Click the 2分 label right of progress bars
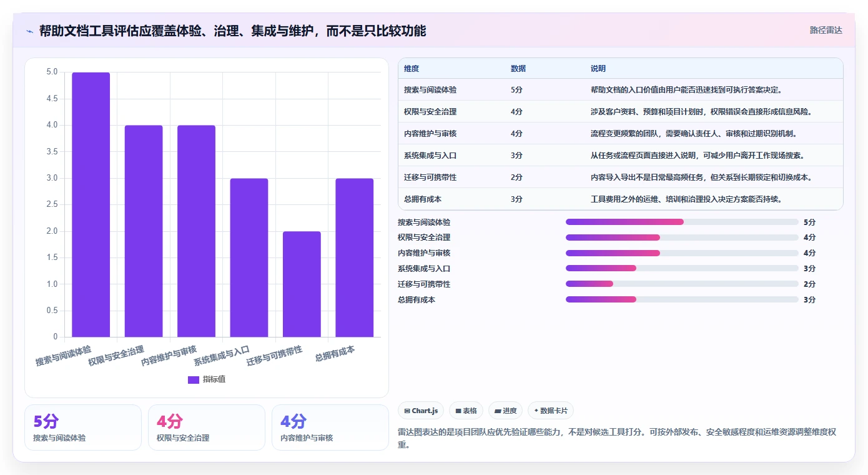Viewport: 868px width, 475px height. pyautogui.click(x=809, y=284)
